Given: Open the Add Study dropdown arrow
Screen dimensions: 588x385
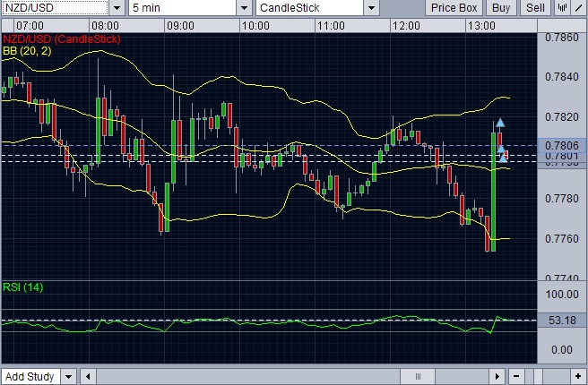Looking at the screenshot, I should point(69,376).
